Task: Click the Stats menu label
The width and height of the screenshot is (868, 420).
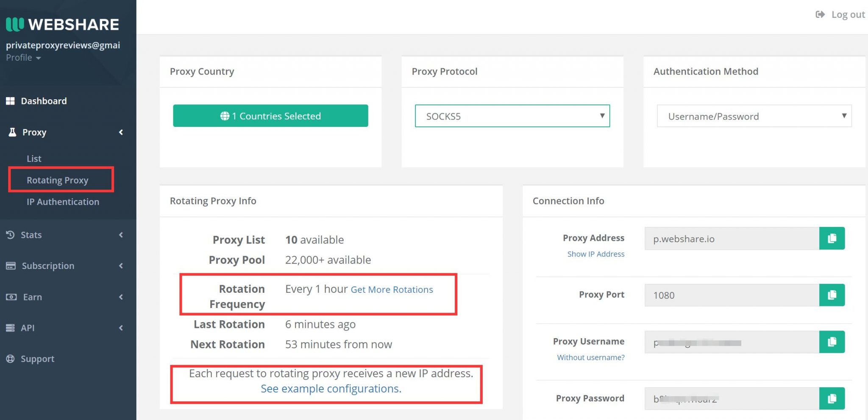Action: [31, 235]
